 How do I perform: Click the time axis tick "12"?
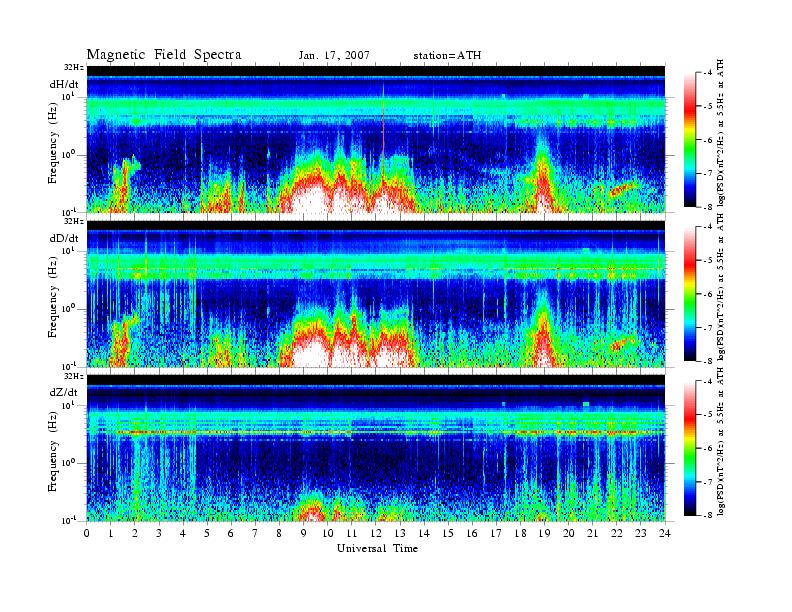376,533
